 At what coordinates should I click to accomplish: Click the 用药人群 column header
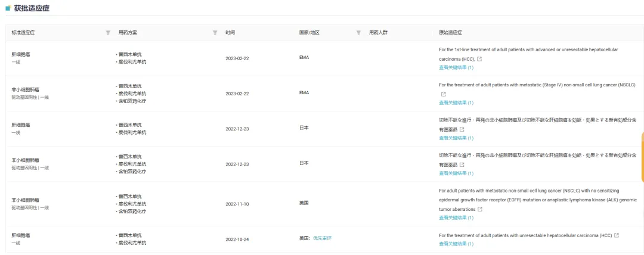tap(379, 32)
